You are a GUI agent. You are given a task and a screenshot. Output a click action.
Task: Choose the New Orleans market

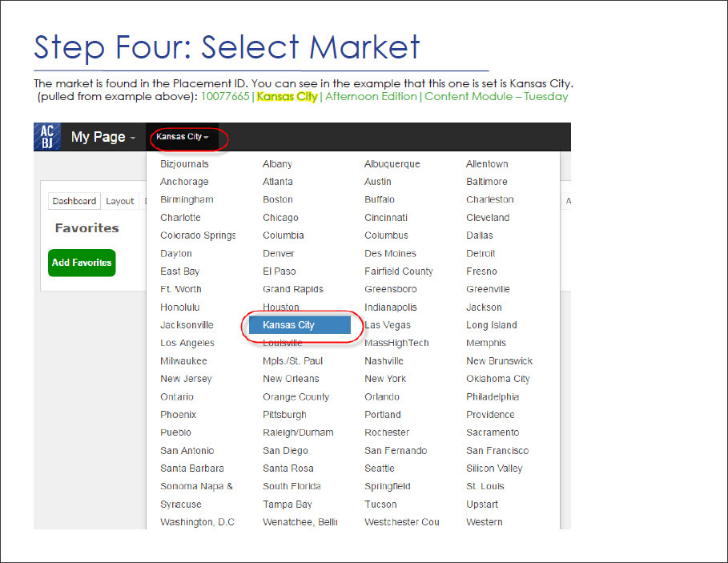291,379
